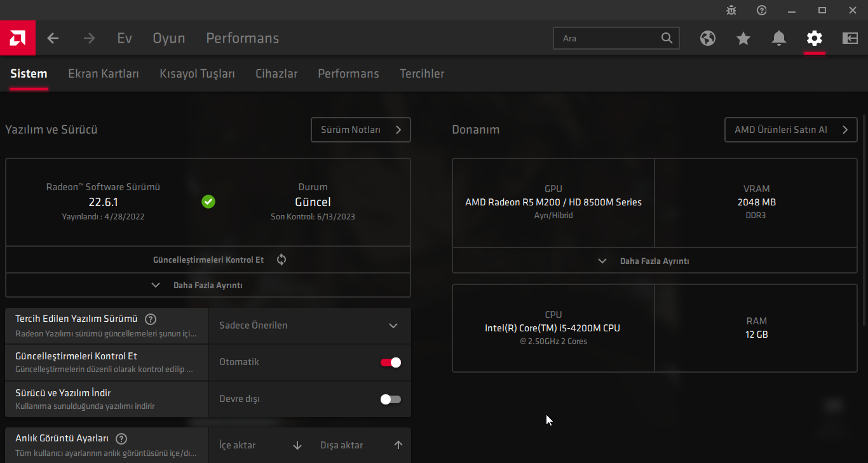Screen dimensions: 868x463
Task: Click the GPU name AMD Radeon R5 M200
Action: click(553, 202)
